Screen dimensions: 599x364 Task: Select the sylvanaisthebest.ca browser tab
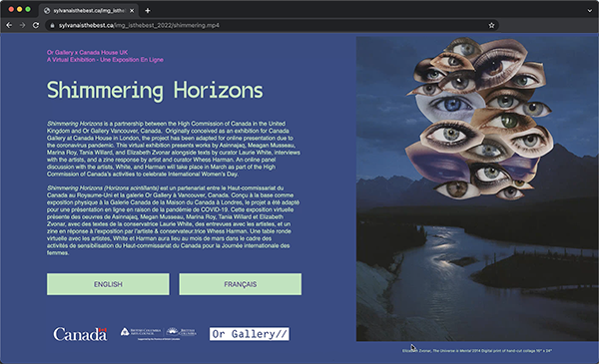[89, 11]
